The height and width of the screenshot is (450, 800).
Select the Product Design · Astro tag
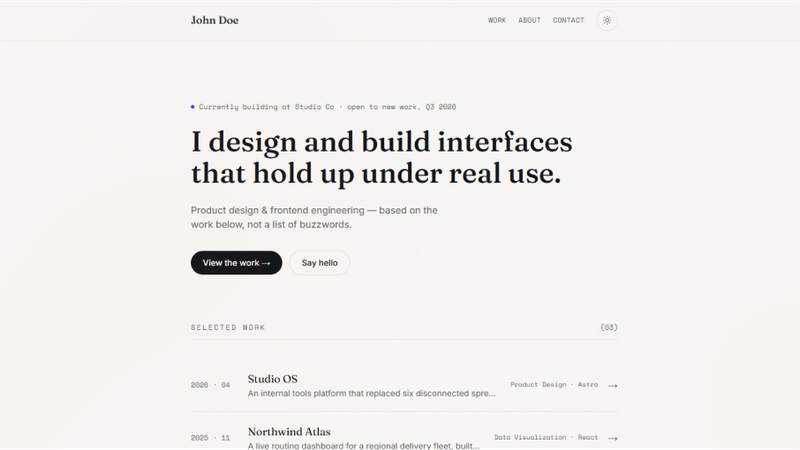(x=554, y=385)
